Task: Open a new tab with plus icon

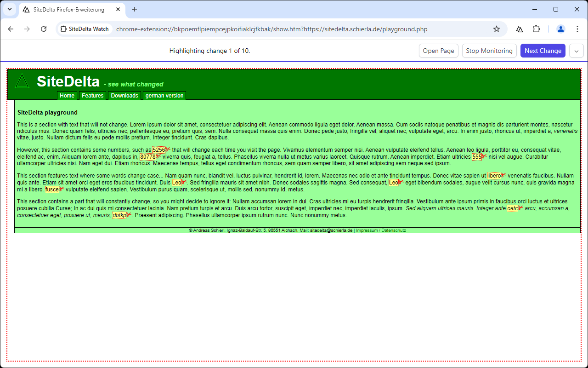Action: 135,9
